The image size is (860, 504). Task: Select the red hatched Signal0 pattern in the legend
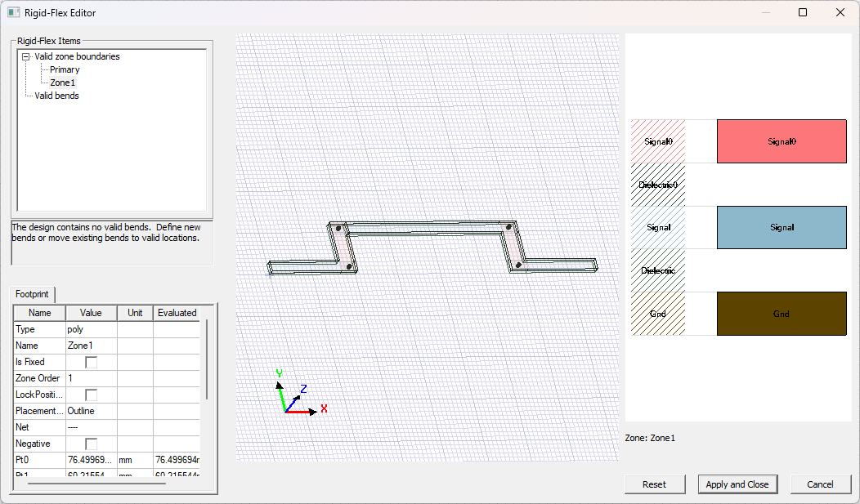pyautogui.click(x=658, y=140)
